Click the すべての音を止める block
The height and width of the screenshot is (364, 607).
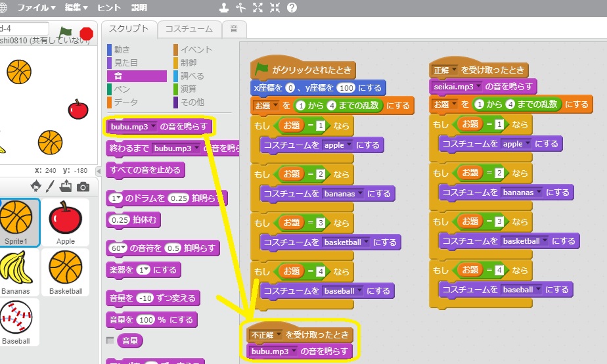145,170
